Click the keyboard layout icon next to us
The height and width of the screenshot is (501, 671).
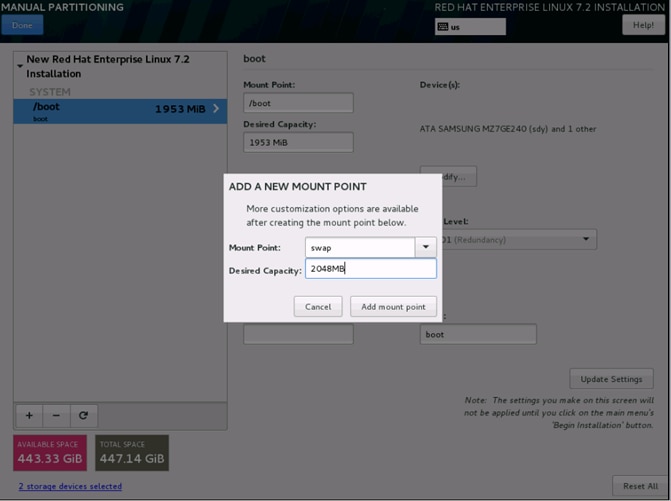point(443,27)
